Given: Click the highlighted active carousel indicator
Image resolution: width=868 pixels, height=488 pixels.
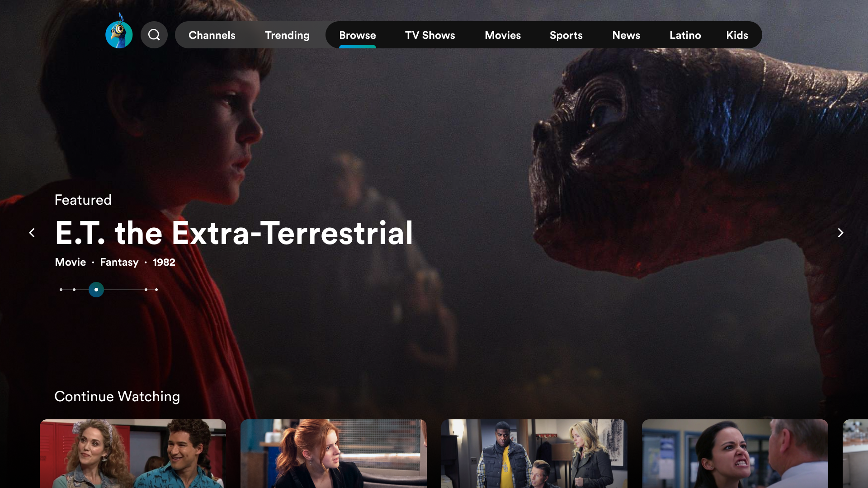Looking at the screenshot, I should tap(96, 290).
